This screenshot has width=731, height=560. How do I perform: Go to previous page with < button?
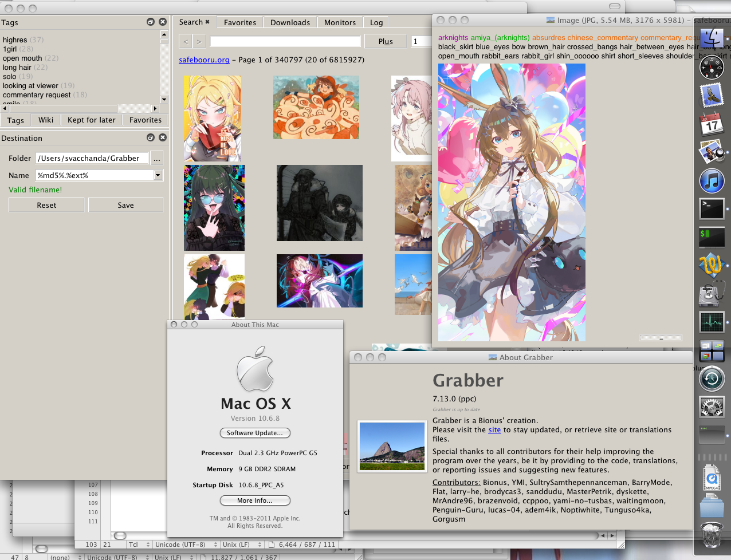coord(186,41)
